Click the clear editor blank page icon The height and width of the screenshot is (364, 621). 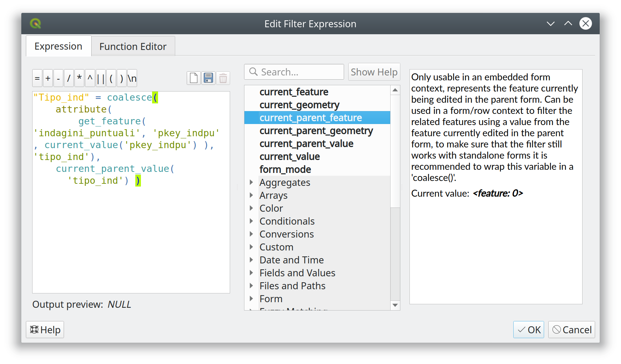tap(194, 78)
